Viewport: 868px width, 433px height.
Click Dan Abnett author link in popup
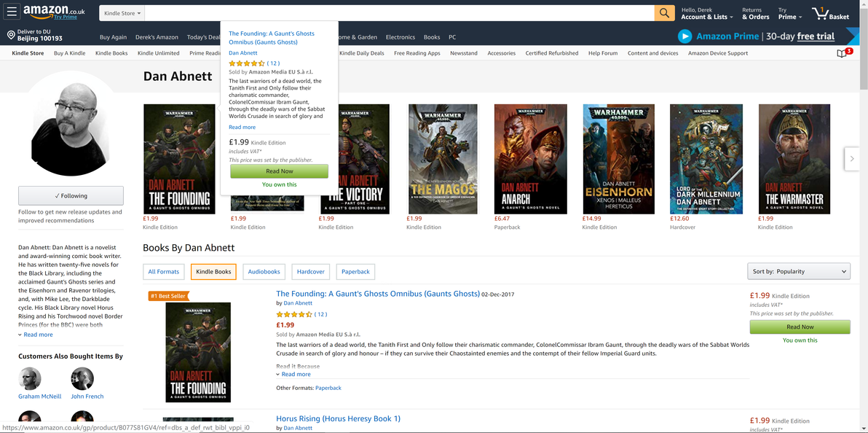pos(242,52)
